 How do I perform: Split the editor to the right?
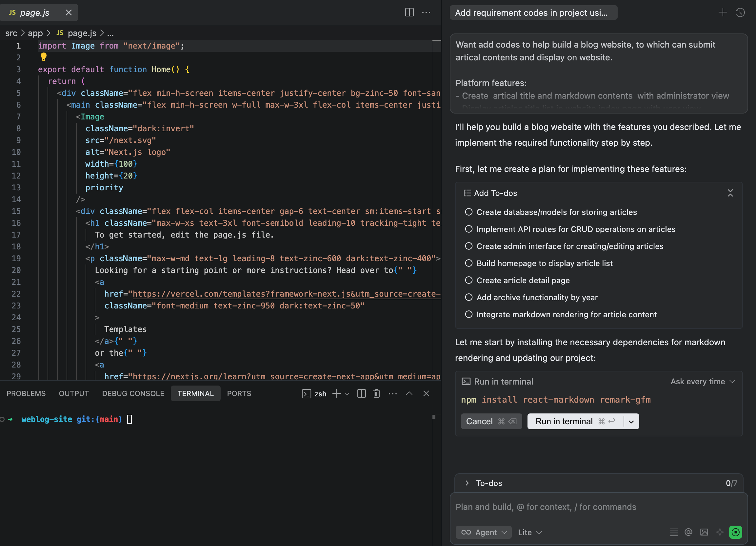pyautogui.click(x=409, y=12)
